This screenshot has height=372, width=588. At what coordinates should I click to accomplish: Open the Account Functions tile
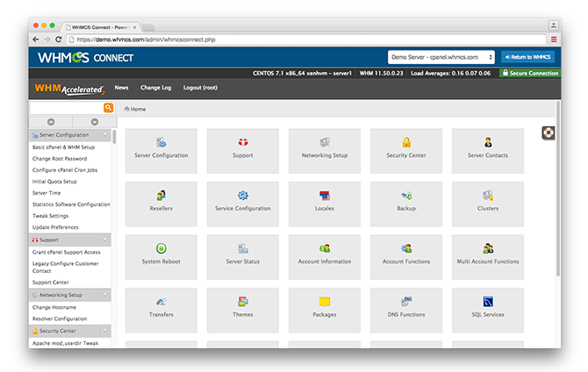coord(406,257)
